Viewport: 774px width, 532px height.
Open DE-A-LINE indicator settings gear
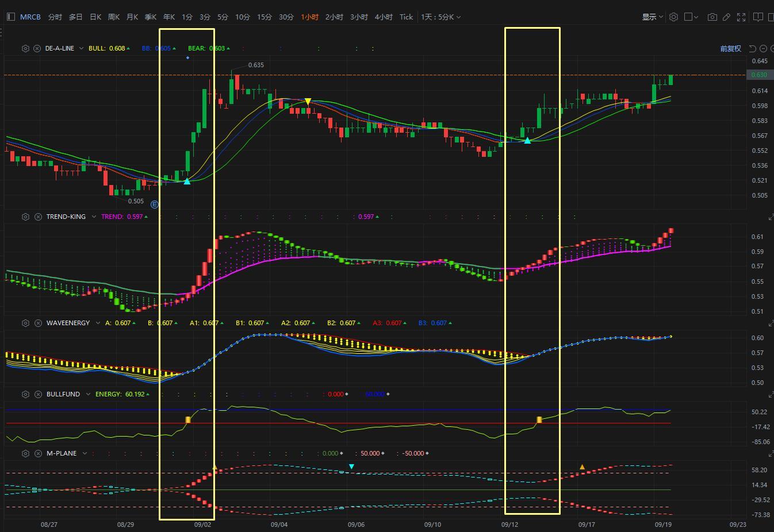[x=25, y=49]
